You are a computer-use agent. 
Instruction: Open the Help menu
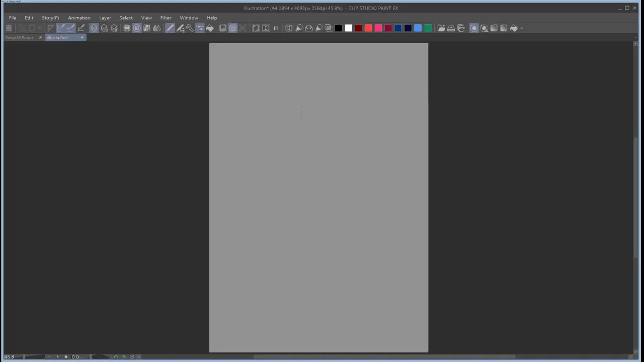coord(212,18)
